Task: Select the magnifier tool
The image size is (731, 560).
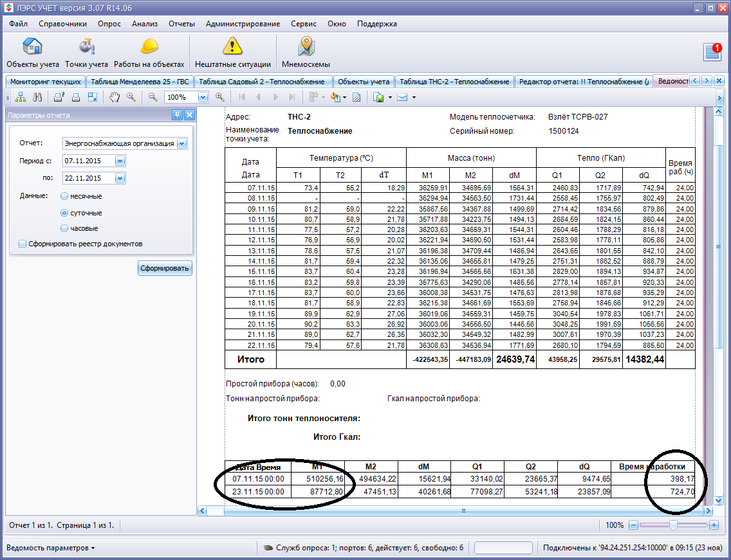Action: pos(131,97)
